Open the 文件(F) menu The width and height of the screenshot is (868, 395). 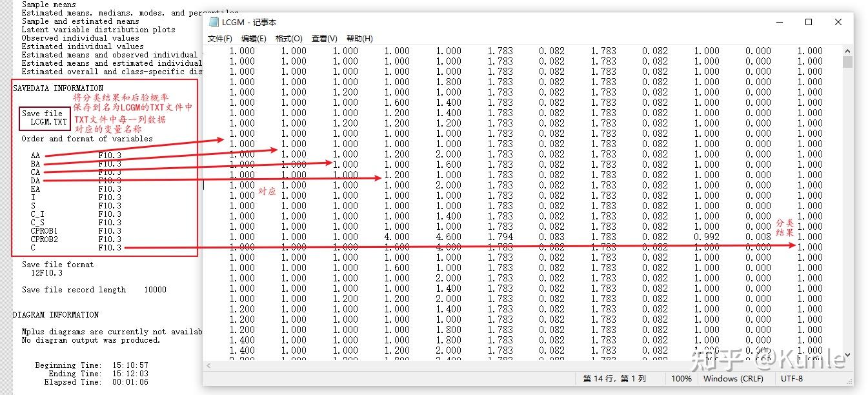pyautogui.click(x=219, y=38)
